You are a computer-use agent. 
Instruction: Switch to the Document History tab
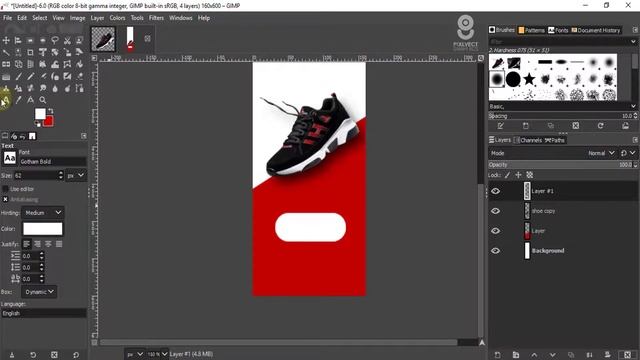point(596,30)
